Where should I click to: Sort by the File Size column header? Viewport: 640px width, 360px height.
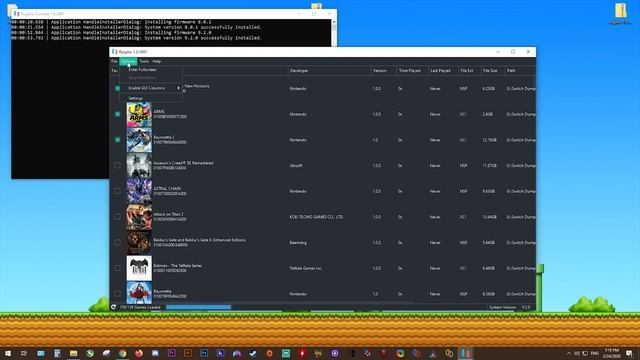click(492, 71)
